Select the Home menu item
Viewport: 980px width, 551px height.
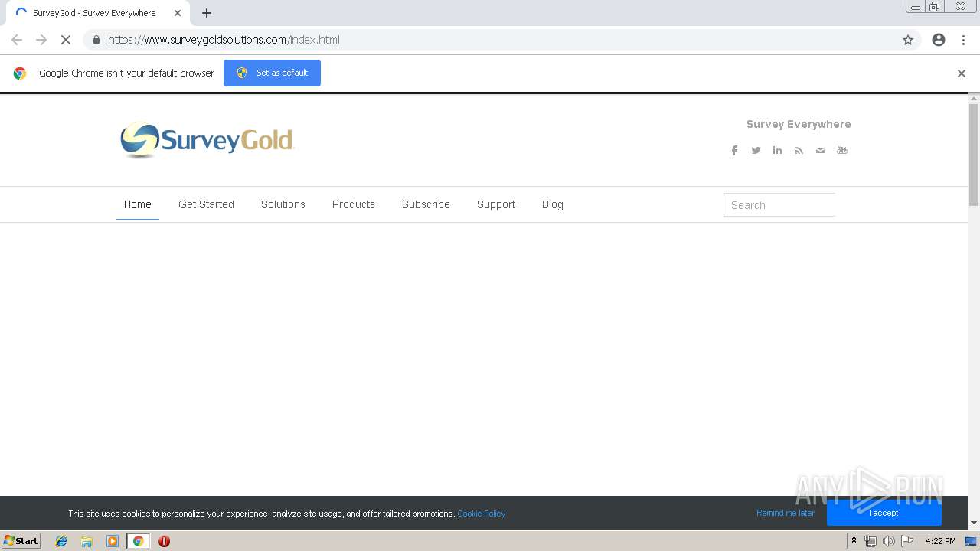138,204
